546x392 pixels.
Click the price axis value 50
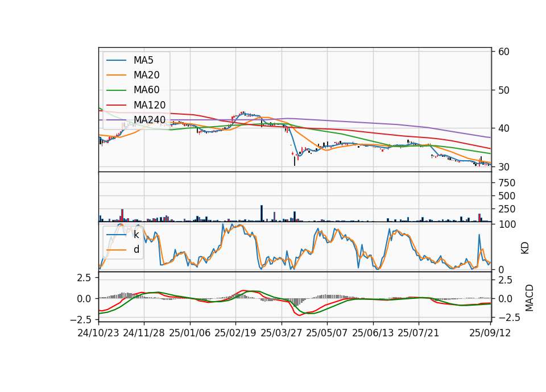504,90
